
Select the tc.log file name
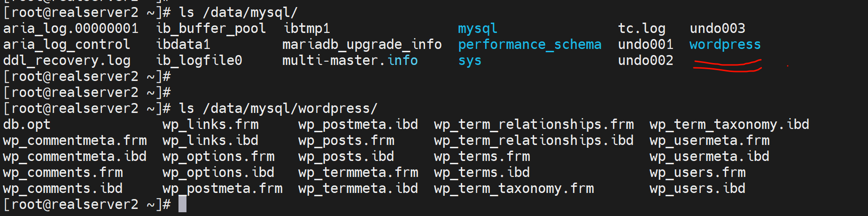coord(642,29)
